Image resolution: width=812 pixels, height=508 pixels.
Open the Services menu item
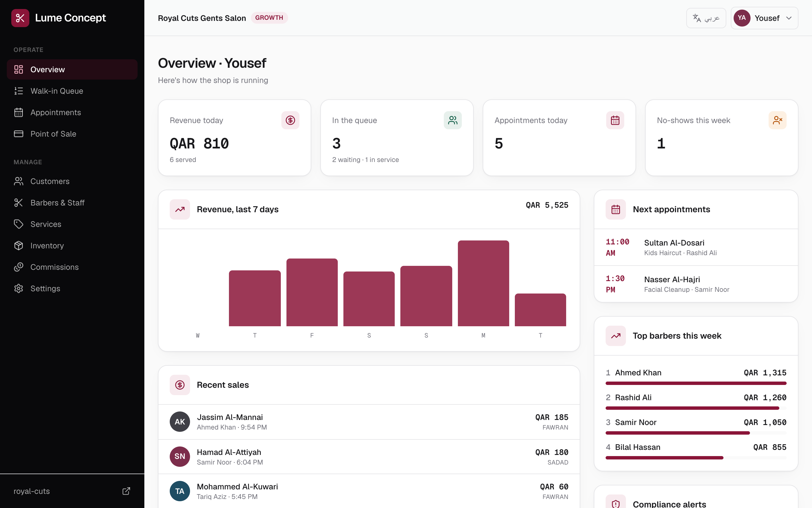click(72, 224)
